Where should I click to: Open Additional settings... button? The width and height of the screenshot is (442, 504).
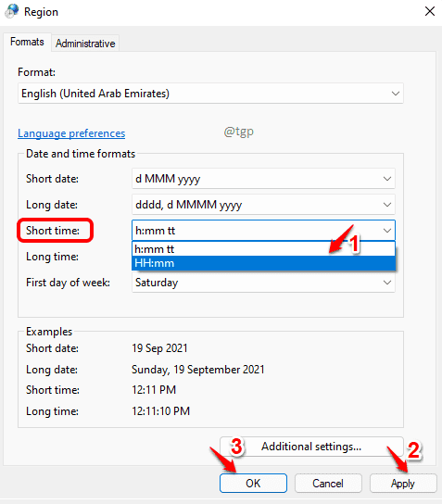tap(311, 447)
